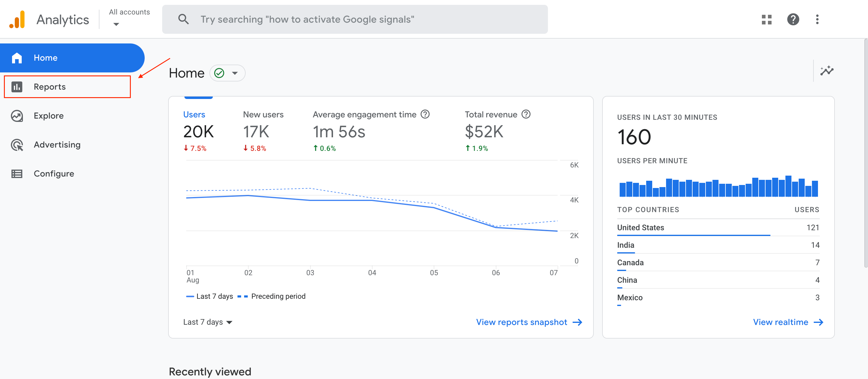Click the users per minute bar chart

click(719, 186)
